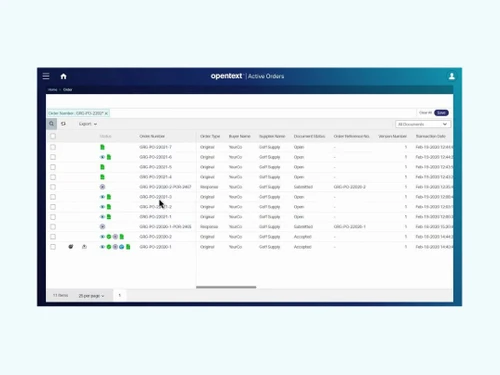Go to page 1 in pagination

(x=120, y=295)
